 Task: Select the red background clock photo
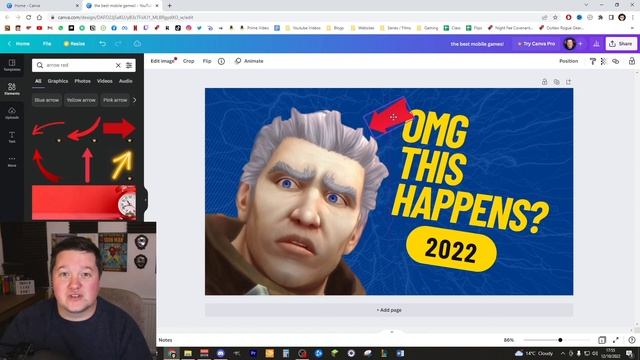pyautogui.click(x=84, y=202)
